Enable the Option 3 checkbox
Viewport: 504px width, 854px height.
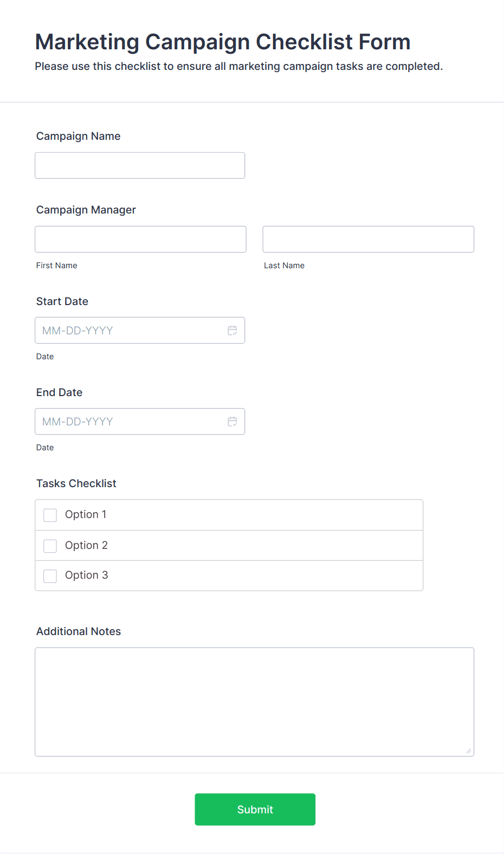(50, 575)
